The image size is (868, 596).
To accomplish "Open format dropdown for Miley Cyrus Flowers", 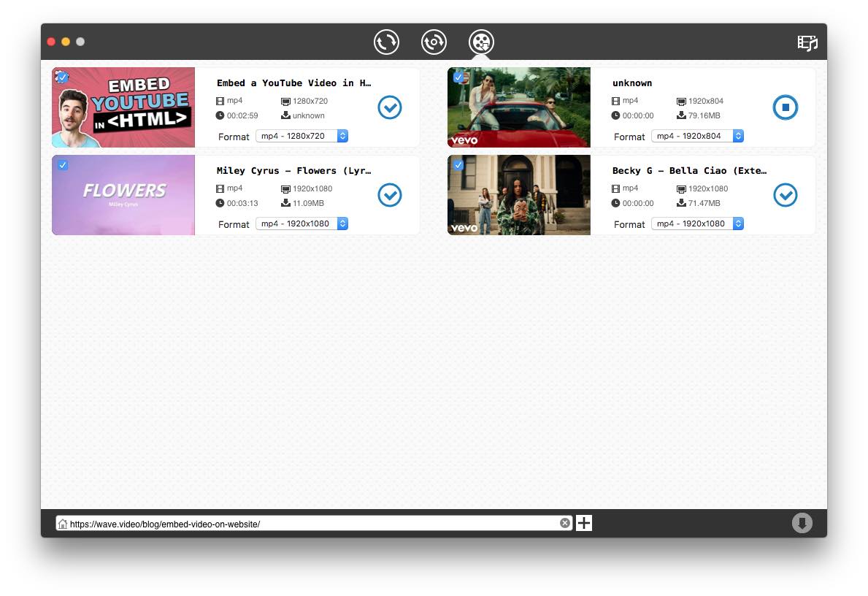I will pyautogui.click(x=302, y=223).
